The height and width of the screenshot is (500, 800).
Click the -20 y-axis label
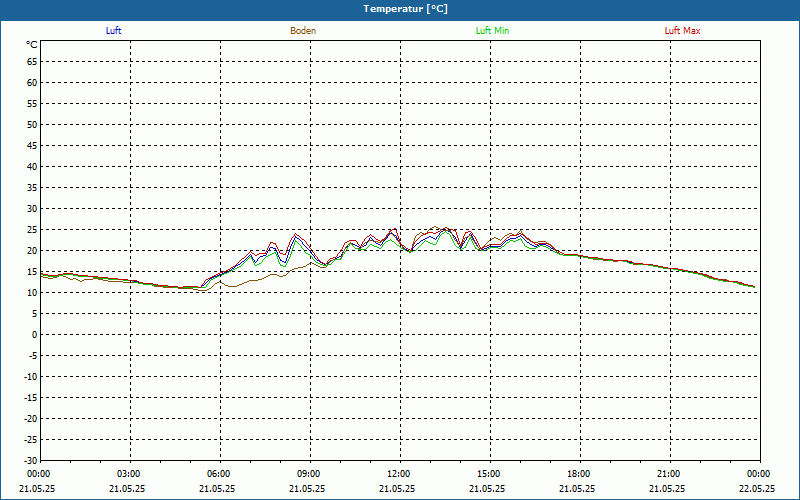coord(30,418)
